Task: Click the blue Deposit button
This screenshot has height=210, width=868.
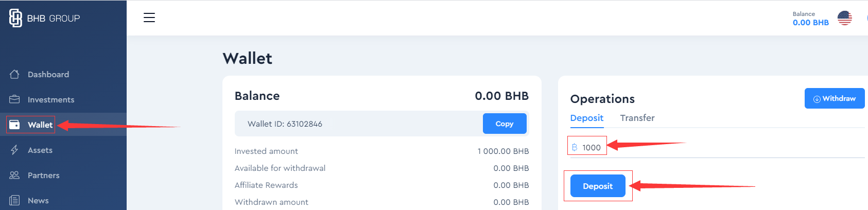Action: click(598, 186)
